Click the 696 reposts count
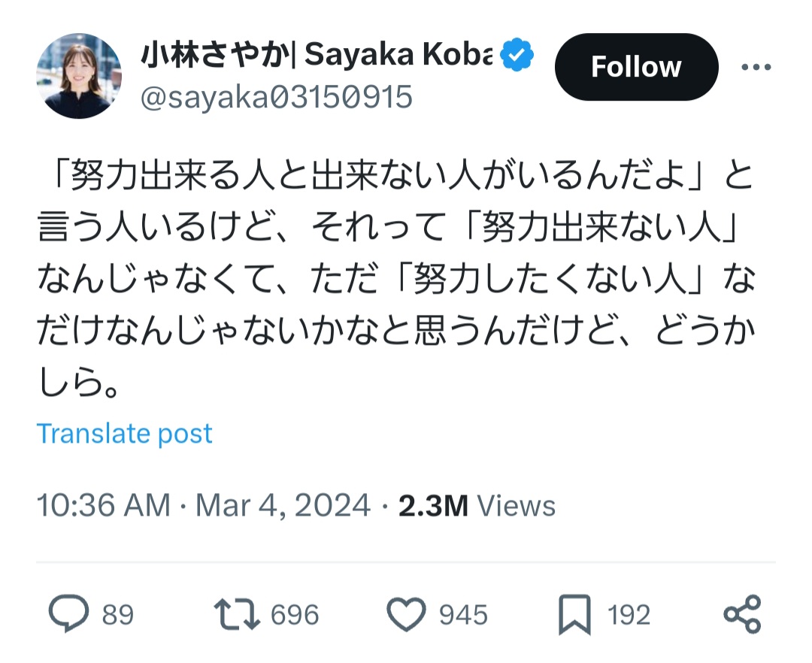This screenshot has width=812, height=663. 295,615
